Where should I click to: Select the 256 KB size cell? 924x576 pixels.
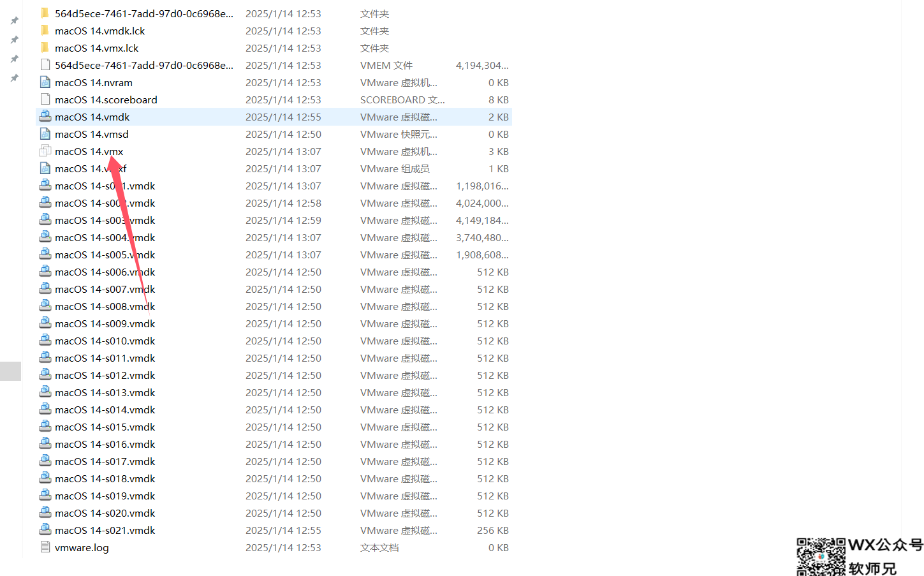[492, 530]
